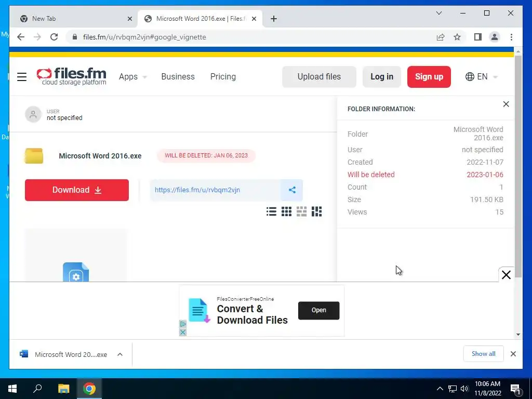Click the 'Microsoft Word 2016.exe' folder title

[x=100, y=156]
